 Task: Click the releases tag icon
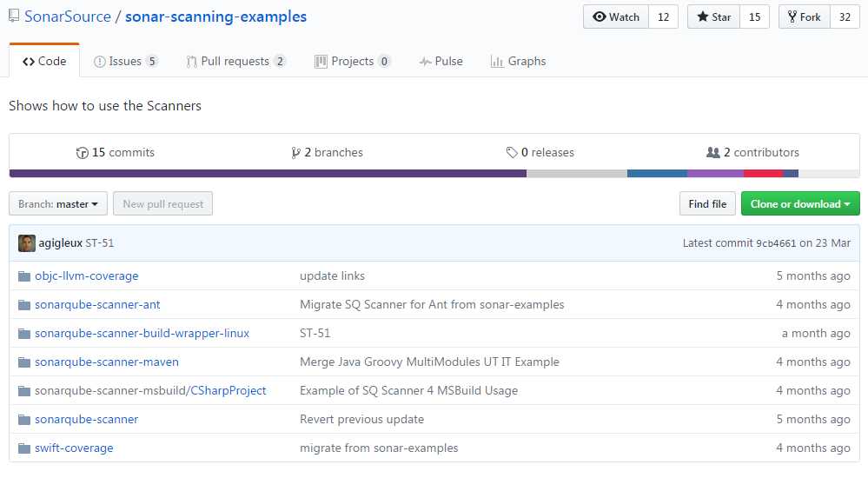point(512,152)
